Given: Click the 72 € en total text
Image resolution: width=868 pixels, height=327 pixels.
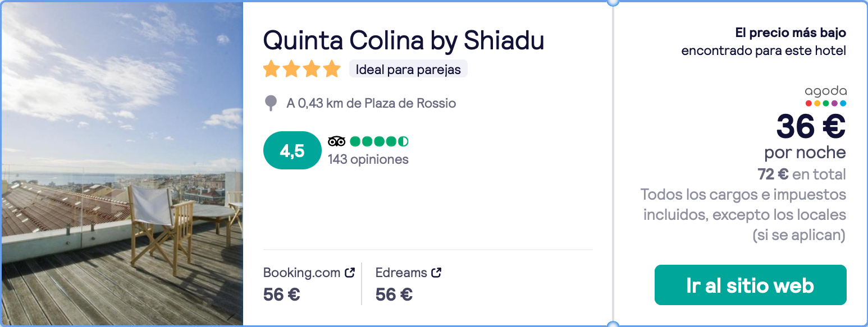Looking at the screenshot, I should click(802, 174).
